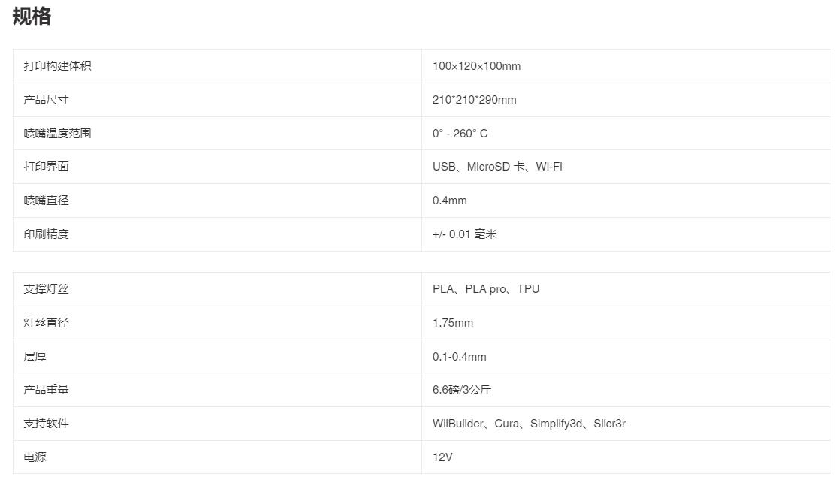Click the USB、MicroSD 卡、Wi-Fi value
The width and height of the screenshot is (839, 504).
(496, 167)
